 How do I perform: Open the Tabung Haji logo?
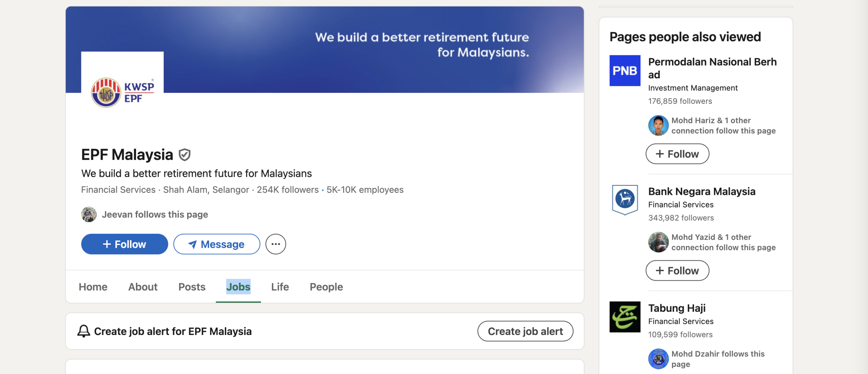pyautogui.click(x=625, y=317)
